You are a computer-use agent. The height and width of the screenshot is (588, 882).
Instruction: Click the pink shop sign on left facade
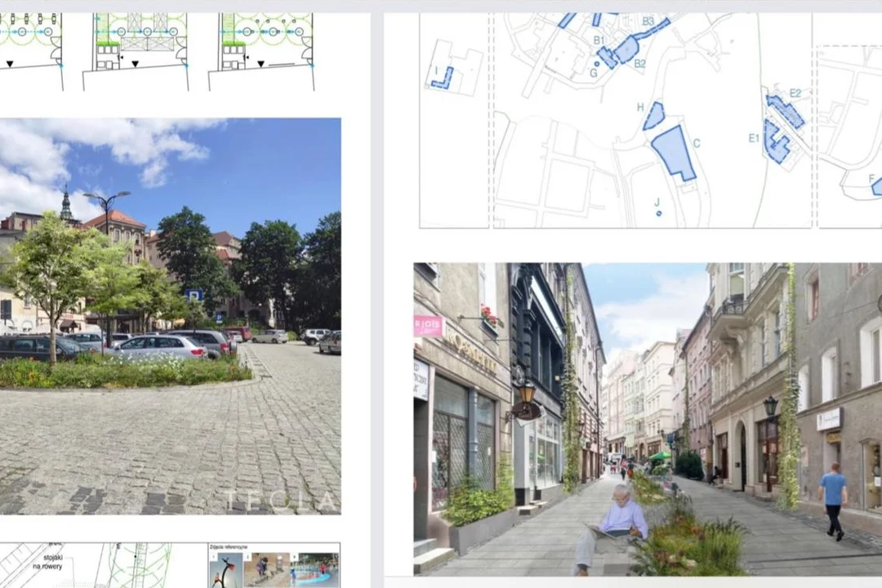coord(428,326)
